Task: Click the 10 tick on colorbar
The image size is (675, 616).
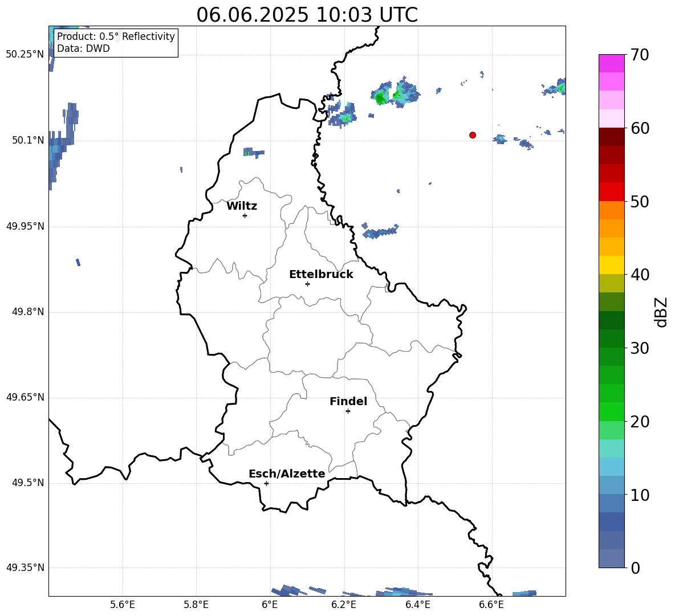Action: coord(640,495)
